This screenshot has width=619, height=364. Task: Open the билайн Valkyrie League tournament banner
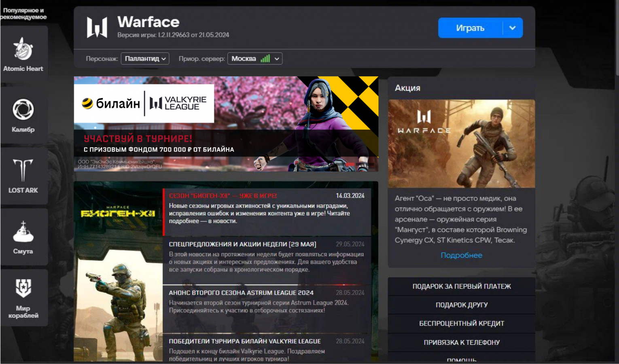pos(226,124)
